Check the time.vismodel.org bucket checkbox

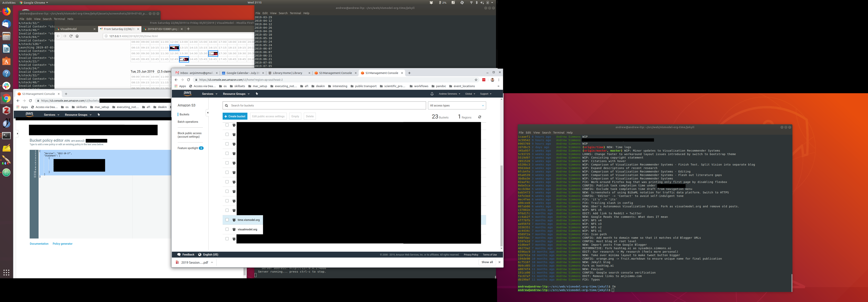point(227,220)
